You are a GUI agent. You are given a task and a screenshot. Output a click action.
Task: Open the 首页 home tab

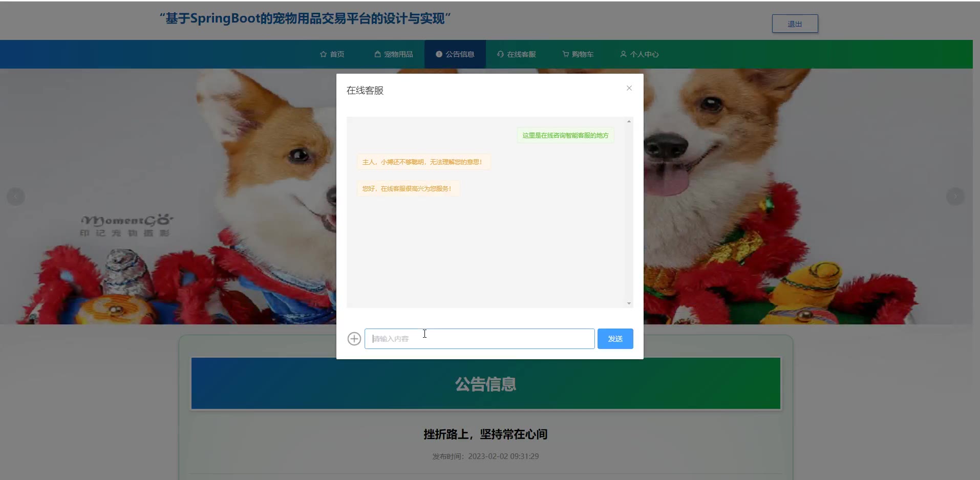(332, 54)
